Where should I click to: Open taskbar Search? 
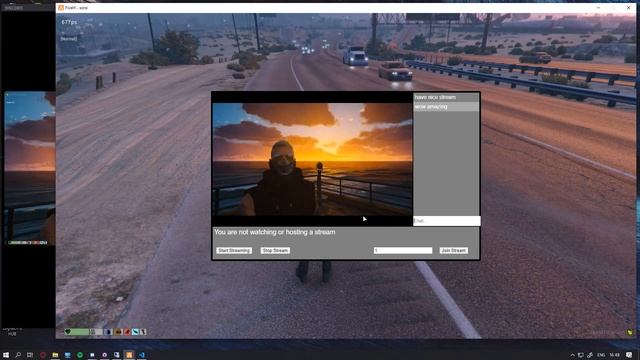(18, 355)
